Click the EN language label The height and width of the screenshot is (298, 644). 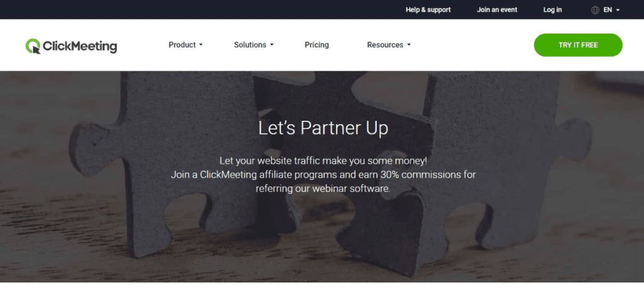608,10
